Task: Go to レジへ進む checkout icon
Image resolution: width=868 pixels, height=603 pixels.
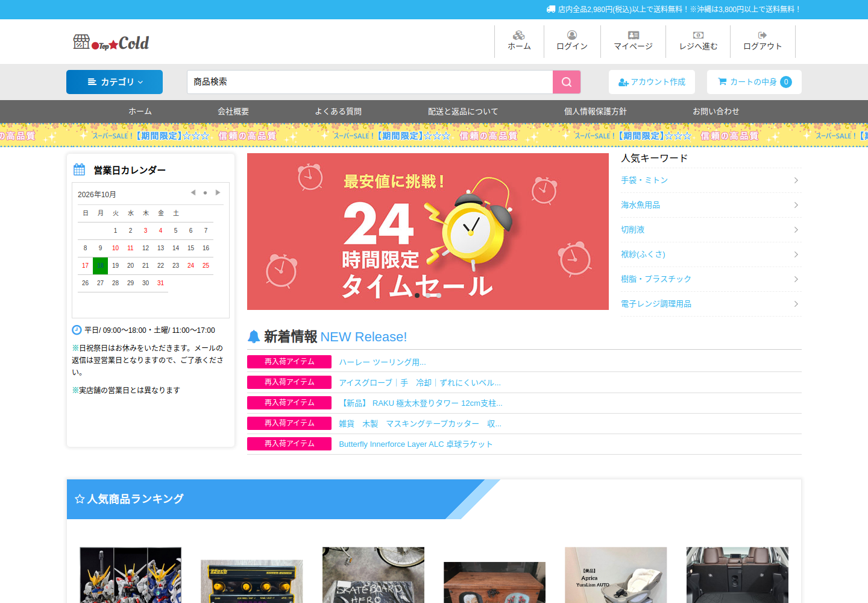Action: click(x=698, y=36)
